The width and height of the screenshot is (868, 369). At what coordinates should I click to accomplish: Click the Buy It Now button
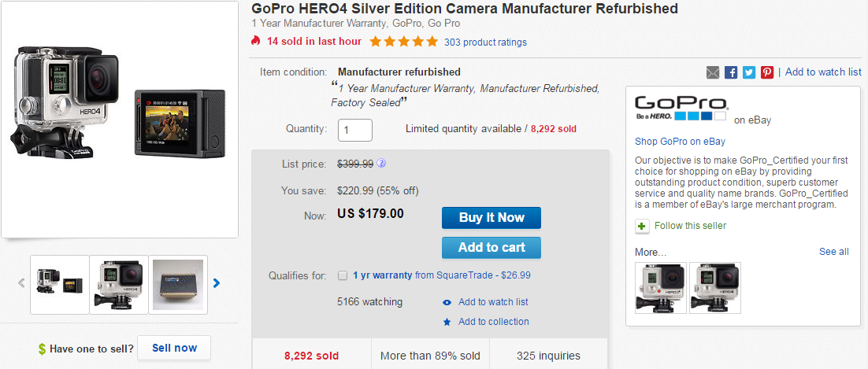click(x=491, y=218)
